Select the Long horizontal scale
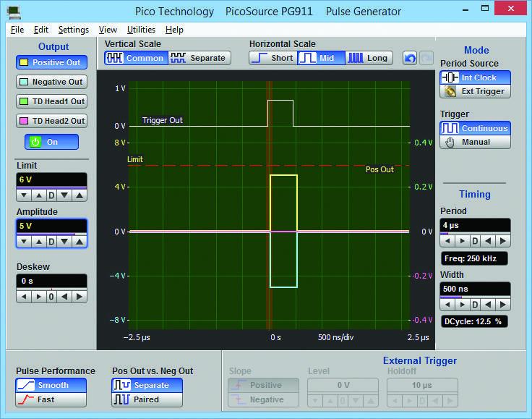Viewport: 532px width, 419px height. [x=369, y=58]
